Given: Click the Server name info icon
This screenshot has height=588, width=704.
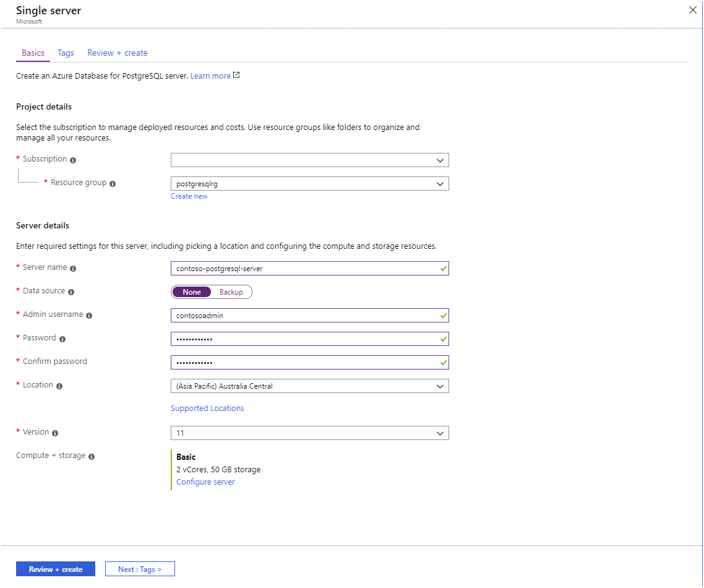Looking at the screenshot, I should point(73,269).
